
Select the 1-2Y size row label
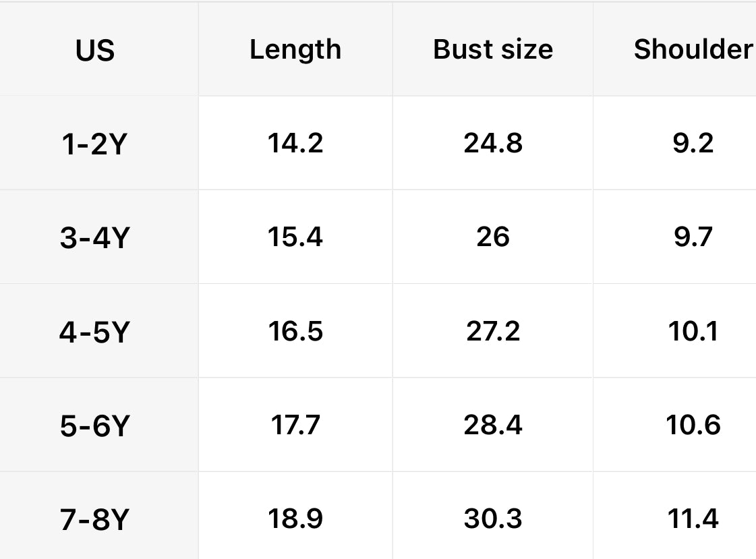click(94, 144)
